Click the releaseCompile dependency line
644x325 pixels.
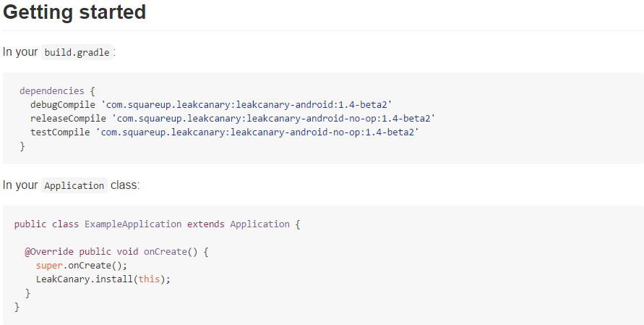[233, 119]
